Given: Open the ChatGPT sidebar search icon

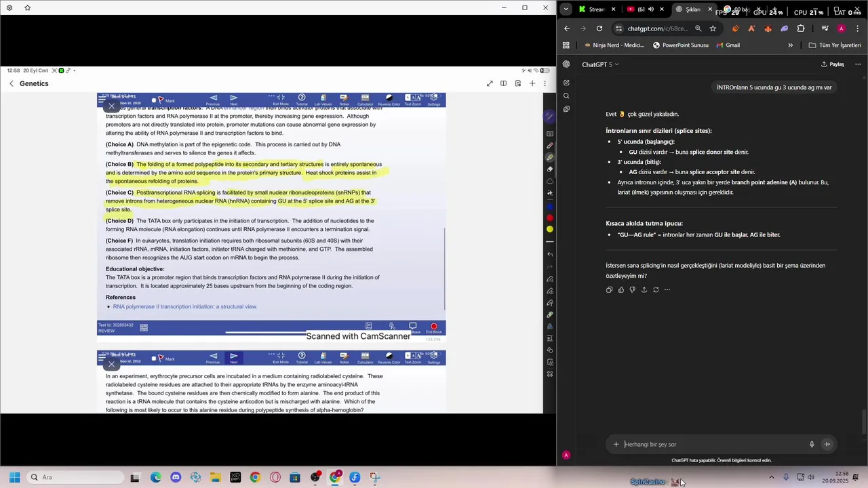Looking at the screenshot, I should 566,96.
